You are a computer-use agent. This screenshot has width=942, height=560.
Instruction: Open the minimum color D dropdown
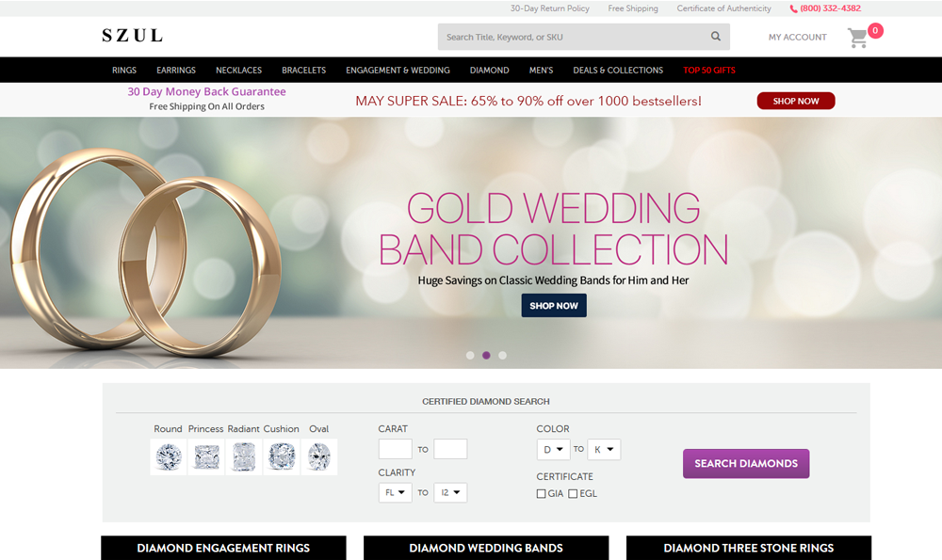[x=553, y=450]
